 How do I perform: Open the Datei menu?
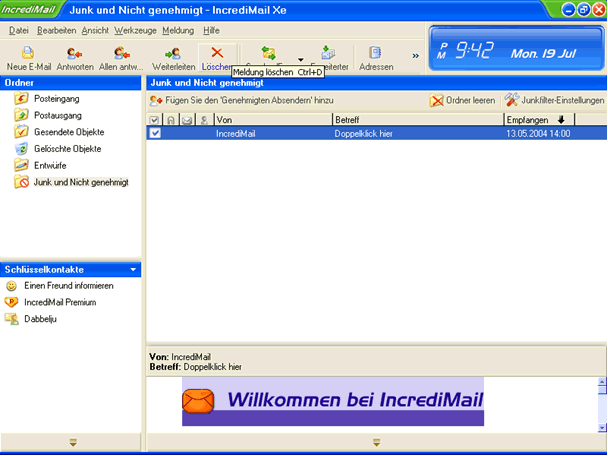click(19, 30)
